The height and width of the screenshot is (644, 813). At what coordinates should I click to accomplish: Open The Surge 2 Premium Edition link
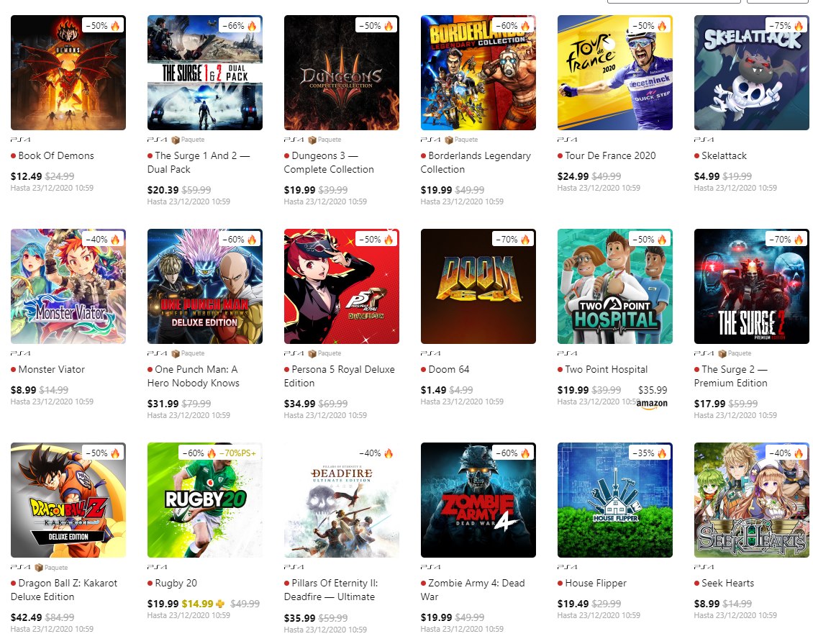click(x=730, y=376)
